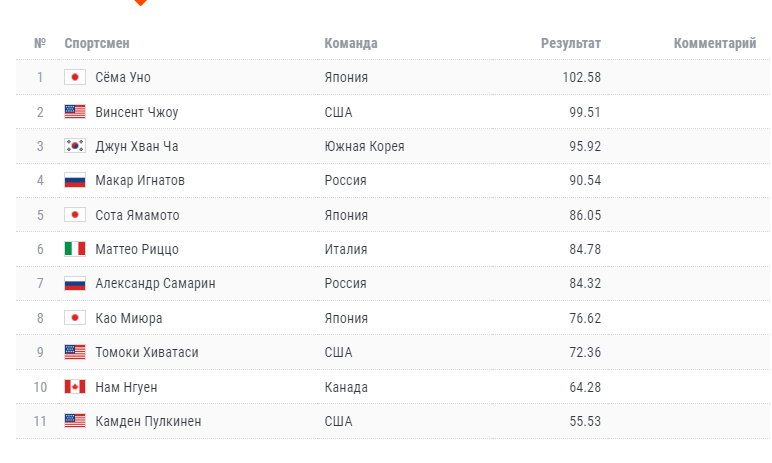Viewport: 772px width, 463px height.
Task: Click the Южная Корея team cell
Action: [364, 146]
